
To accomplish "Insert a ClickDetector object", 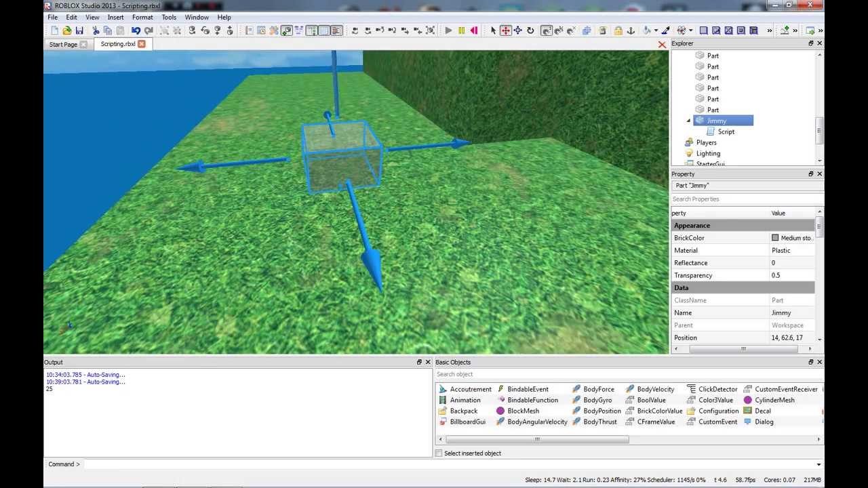I will [712, 389].
